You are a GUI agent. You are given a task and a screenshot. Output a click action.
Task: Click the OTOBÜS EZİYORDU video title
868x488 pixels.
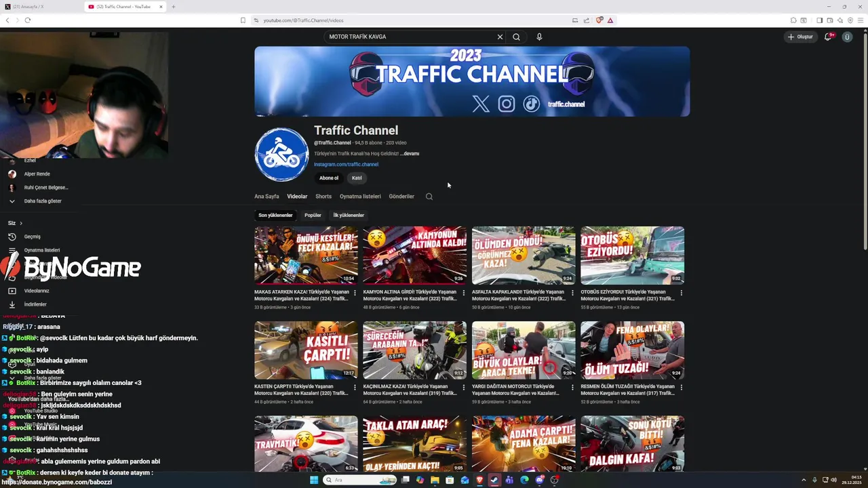(628, 295)
